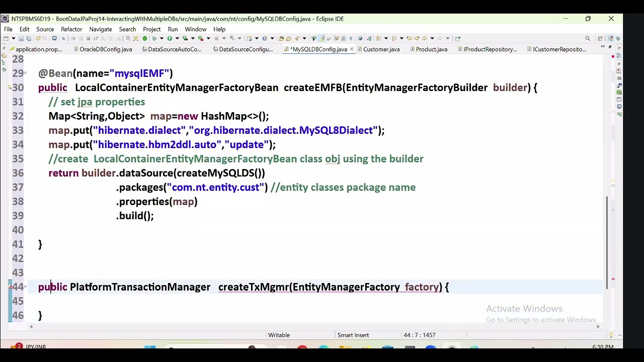Open the Refactor menu
Viewport: 644px width, 362px height.
[71, 29]
